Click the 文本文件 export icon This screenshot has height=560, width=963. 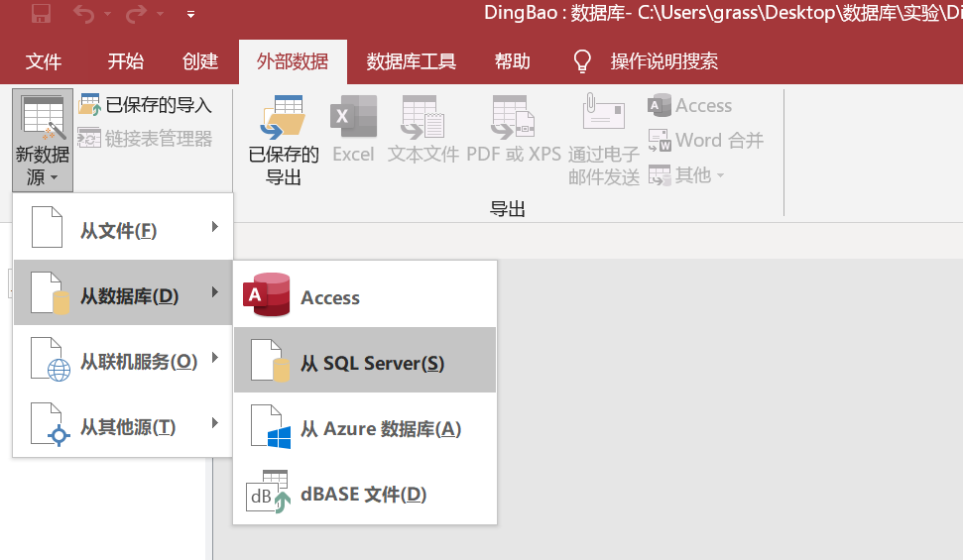[x=422, y=117]
